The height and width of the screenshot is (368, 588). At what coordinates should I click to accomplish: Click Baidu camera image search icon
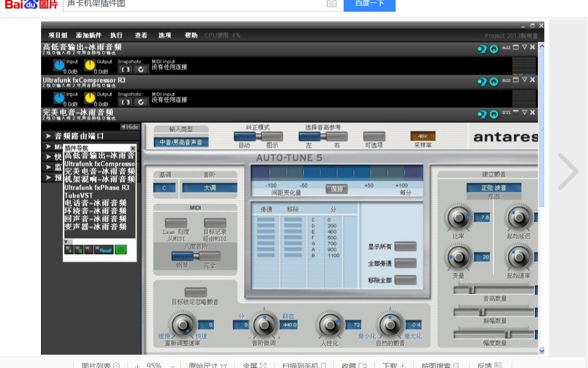(332, 3)
